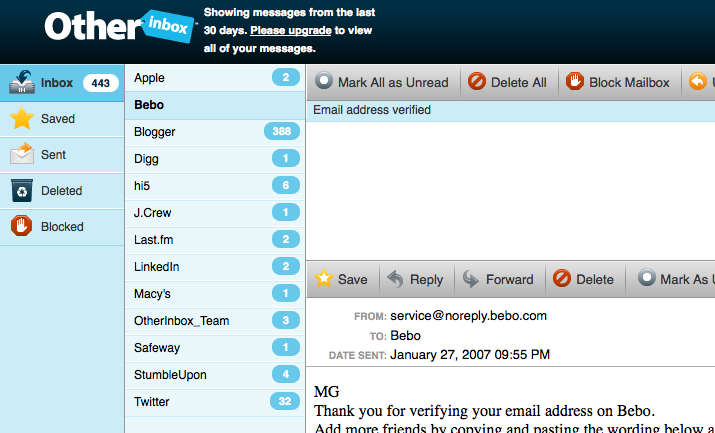Select the Last.fm mailbox
The image size is (715, 433).
[x=215, y=240]
